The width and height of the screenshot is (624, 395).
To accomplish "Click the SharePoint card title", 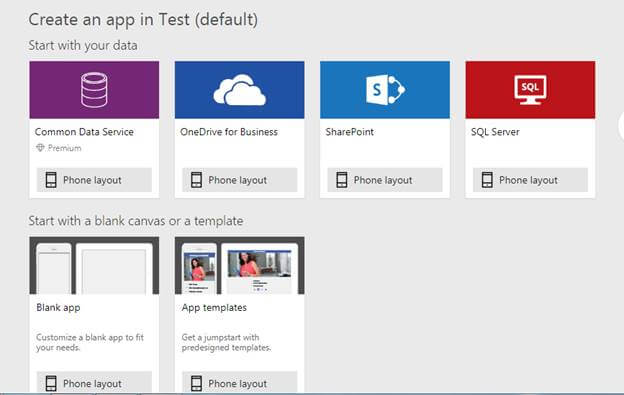I will [349, 132].
